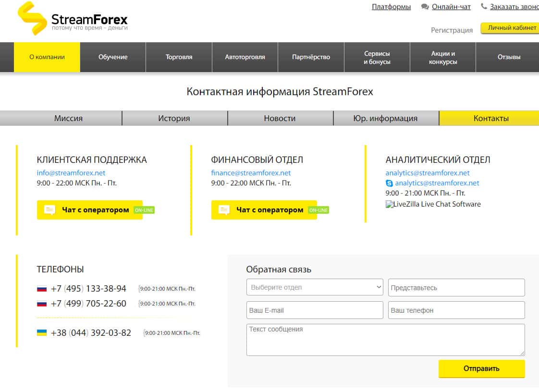Click chat icon in Финансовый отдел chat button

pos(224,210)
